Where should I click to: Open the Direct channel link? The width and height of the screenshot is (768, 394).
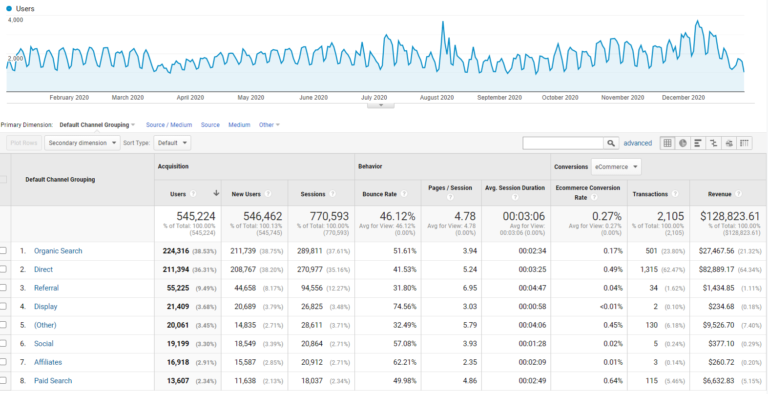(43, 270)
